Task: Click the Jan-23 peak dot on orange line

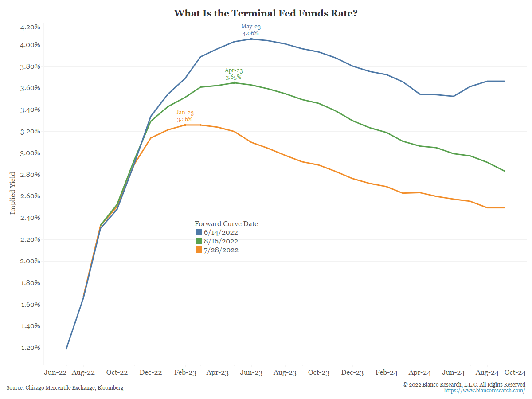Action: tap(185, 125)
